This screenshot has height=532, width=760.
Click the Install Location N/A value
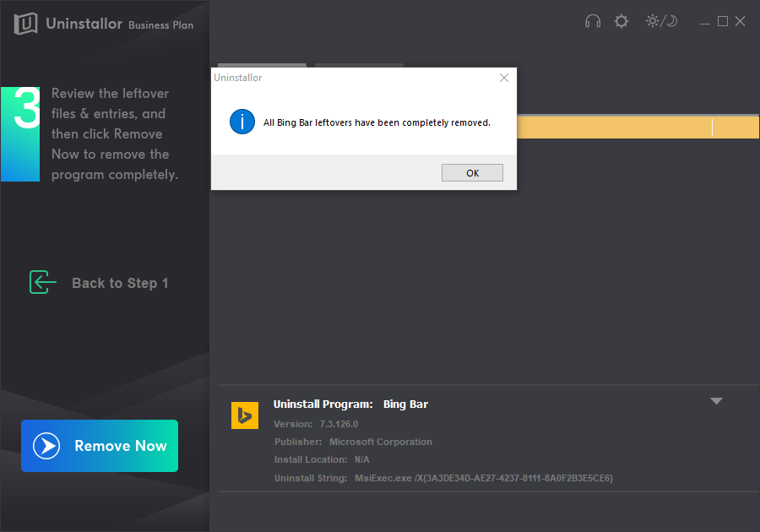[362, 459]
